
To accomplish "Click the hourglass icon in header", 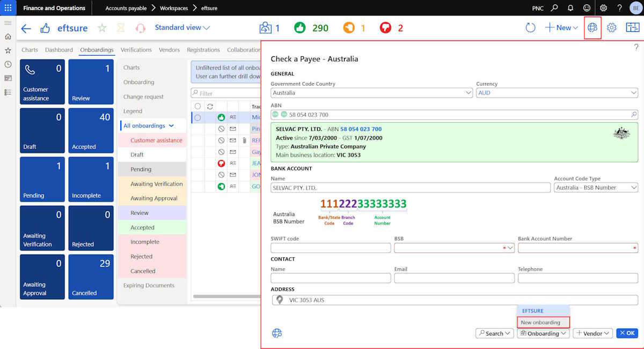I will coord(121,28).
